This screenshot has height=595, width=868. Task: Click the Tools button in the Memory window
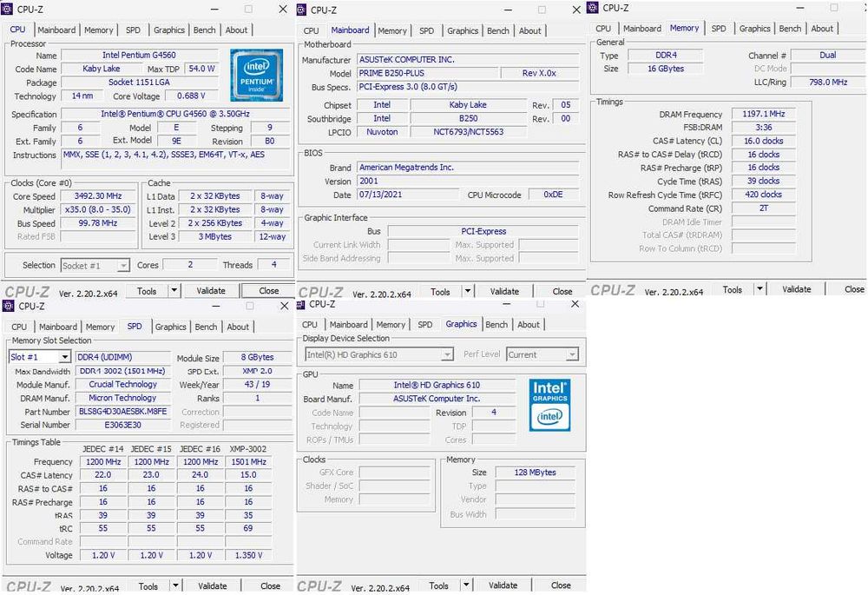click(x=732, y=288)
